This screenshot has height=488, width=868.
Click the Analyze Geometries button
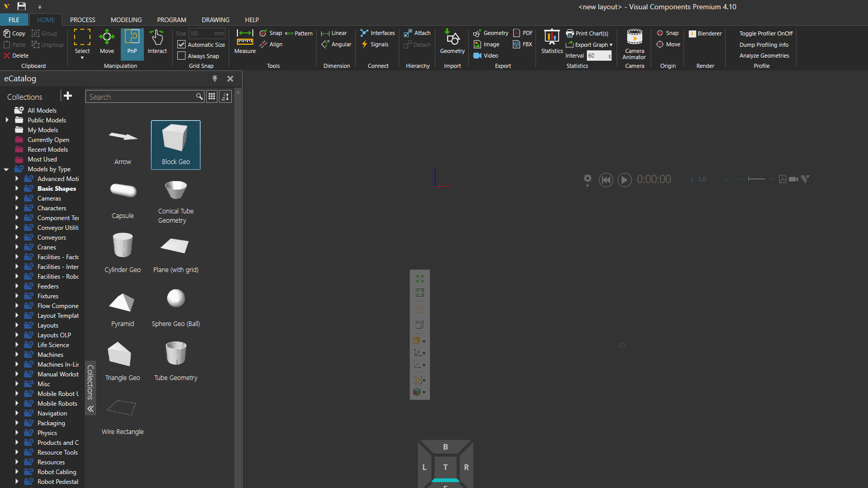[764, 56]
